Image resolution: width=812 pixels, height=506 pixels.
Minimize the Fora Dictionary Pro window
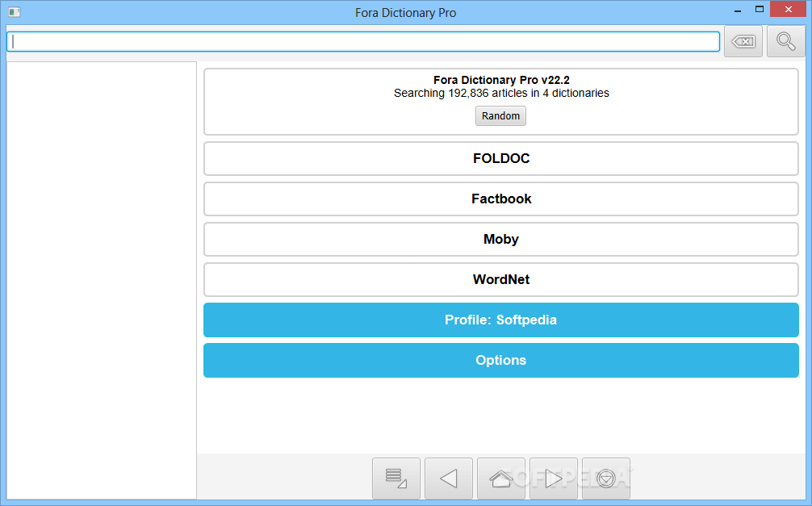pyautogui.click(x=738, y=10)
